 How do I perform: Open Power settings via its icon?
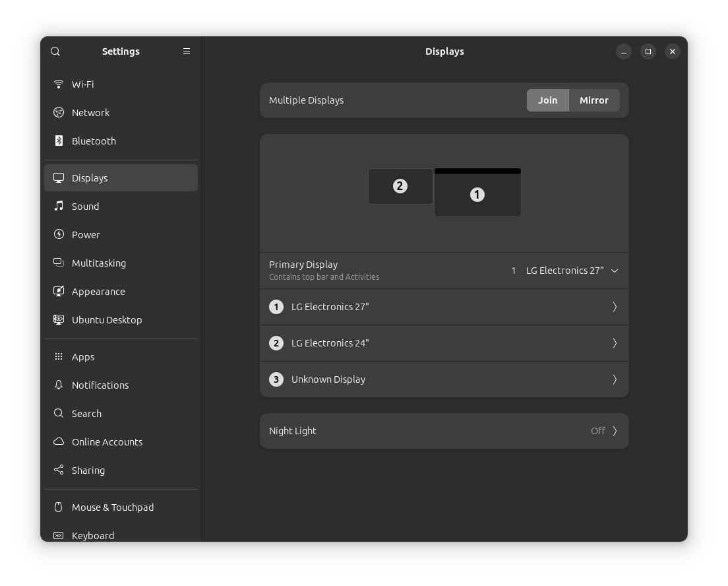[58, 234]
